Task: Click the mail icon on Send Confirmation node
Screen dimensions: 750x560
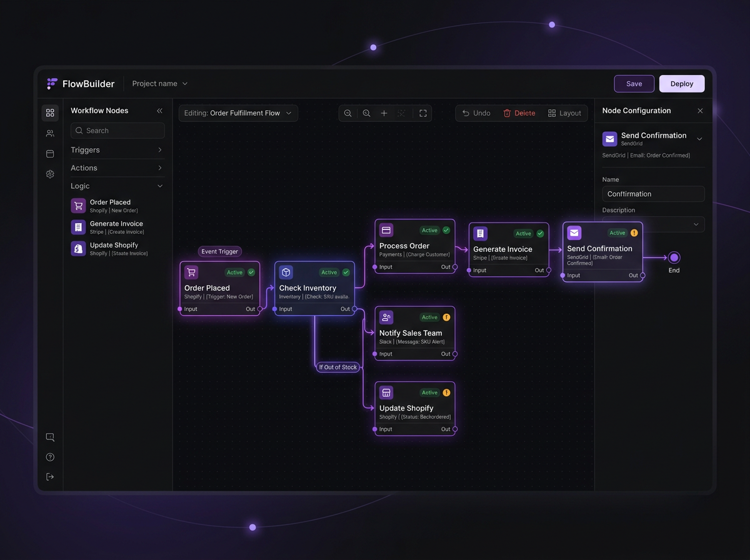Action: (574, 232)
